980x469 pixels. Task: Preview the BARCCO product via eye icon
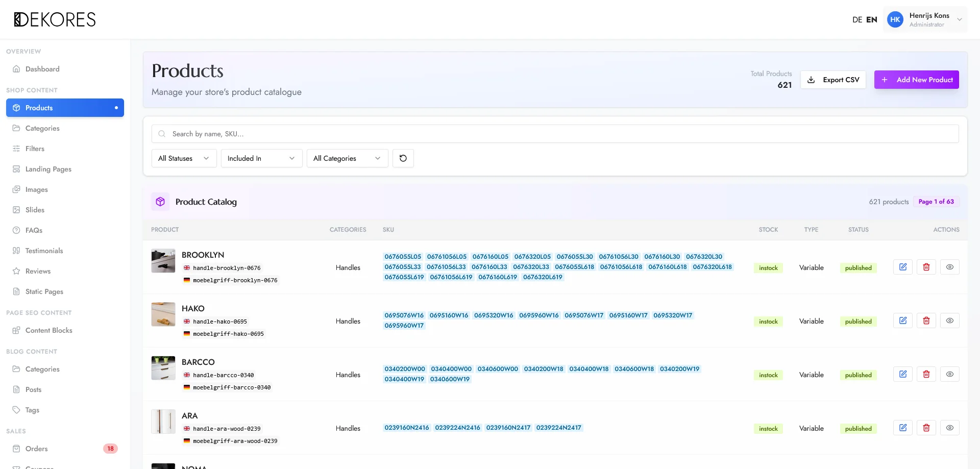coord(949,374)
